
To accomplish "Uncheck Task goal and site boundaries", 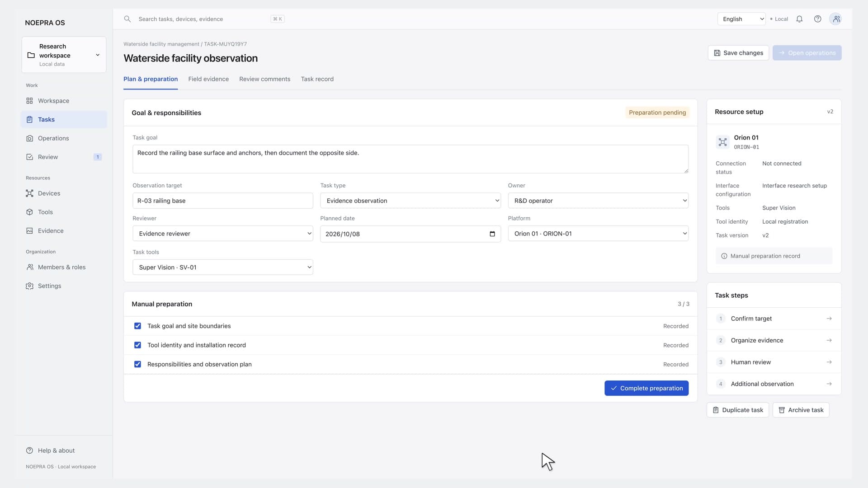I will [137, 326].
